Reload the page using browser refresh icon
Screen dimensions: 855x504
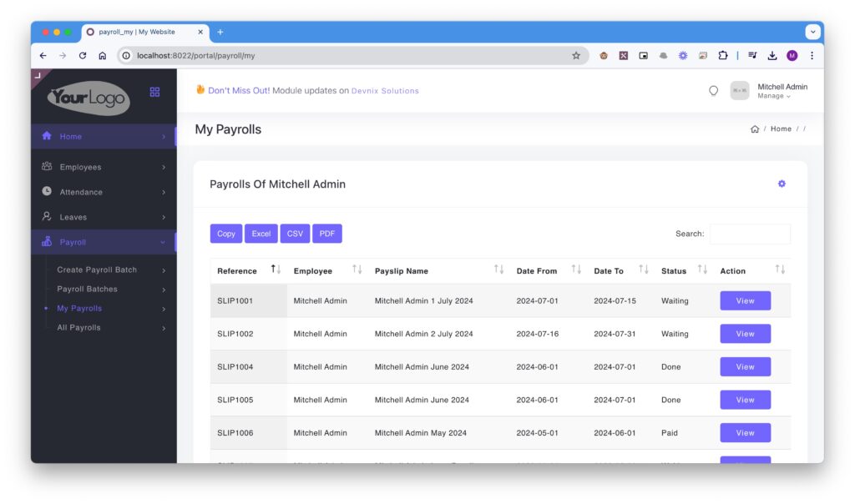[83, 56]
